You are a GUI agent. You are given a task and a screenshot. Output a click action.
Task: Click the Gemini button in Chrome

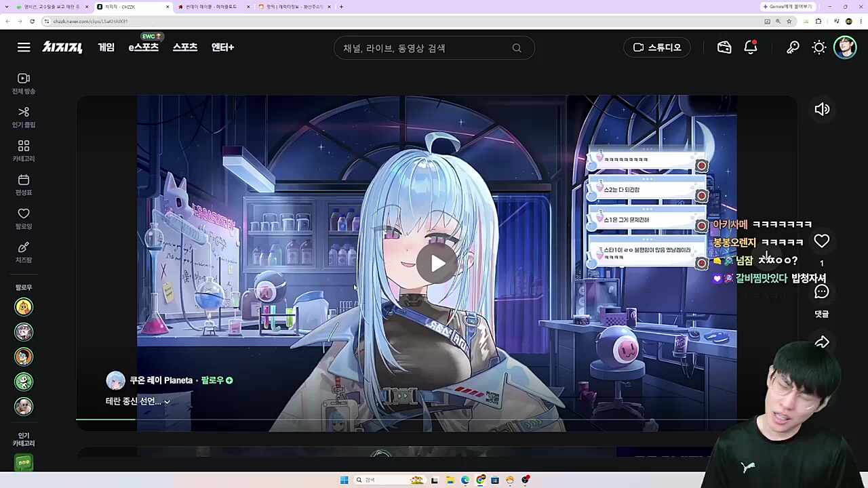(x=787, y=7)
